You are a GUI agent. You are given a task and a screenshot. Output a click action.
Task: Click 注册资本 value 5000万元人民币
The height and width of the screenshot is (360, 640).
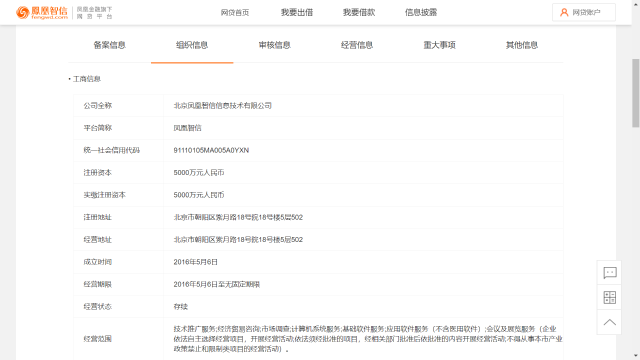pos(199,173)
